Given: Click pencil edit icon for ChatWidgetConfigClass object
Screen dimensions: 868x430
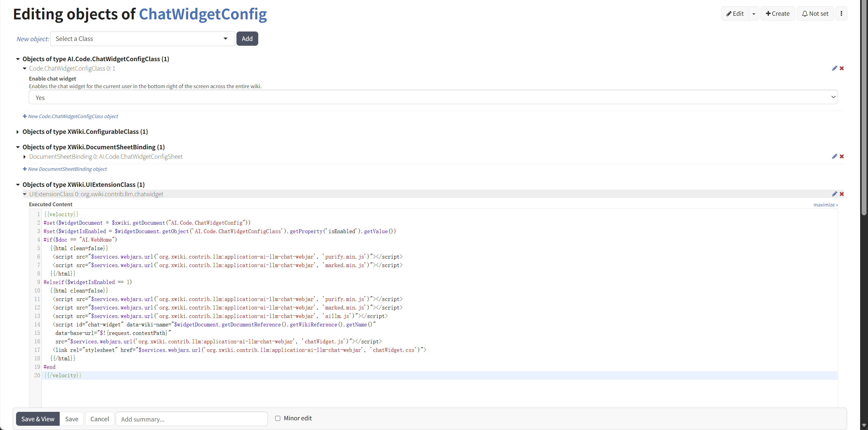Looking at the screenshot, I should 834,68.
